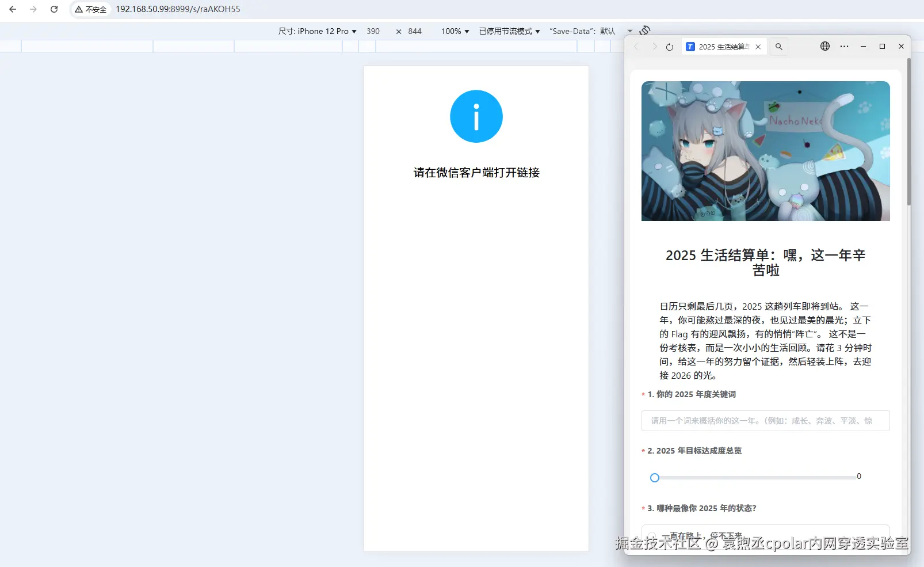Click the forward arrow in the main browser

point(33,9)
